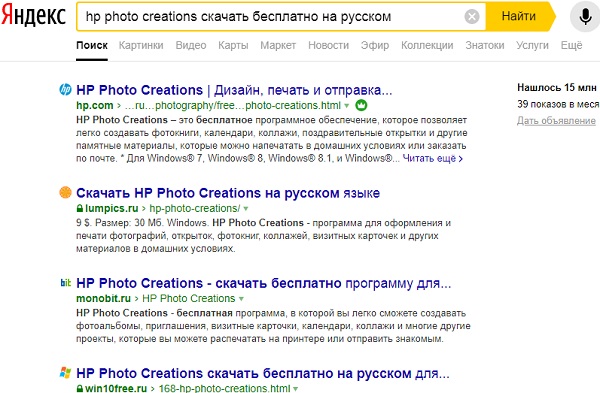
Task: Open the '…ru…photography/free…photo-creations.html' path link
Action: (233, 105)
